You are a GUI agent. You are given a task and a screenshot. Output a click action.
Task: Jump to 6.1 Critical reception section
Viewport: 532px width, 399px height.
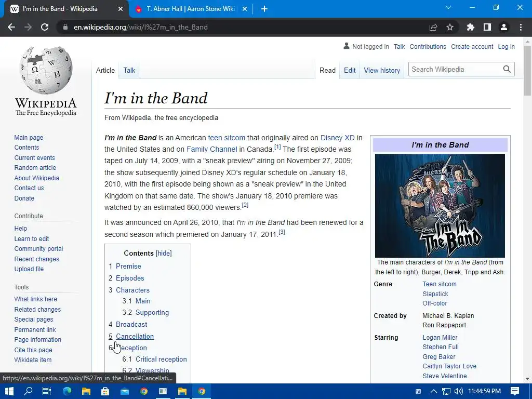pyautogui.click(x=161, y=359)
